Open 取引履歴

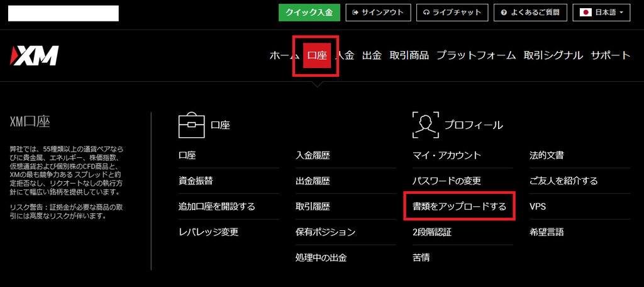(313, 206)
